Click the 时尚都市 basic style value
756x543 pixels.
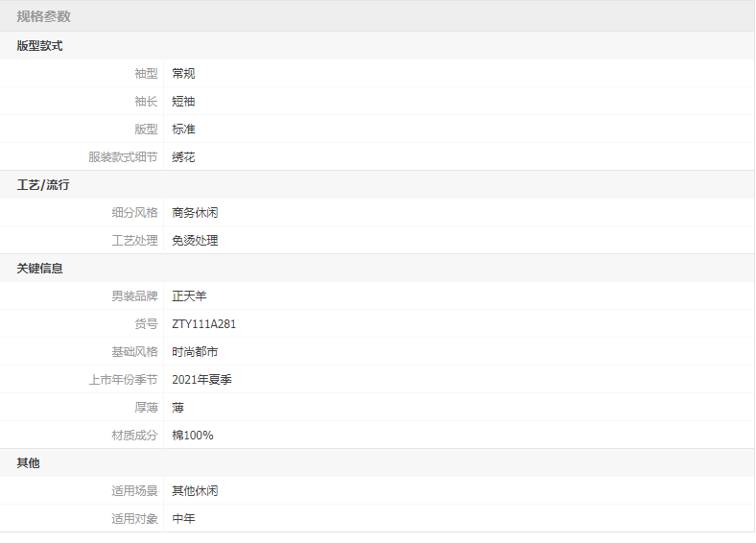coord(195,351)
